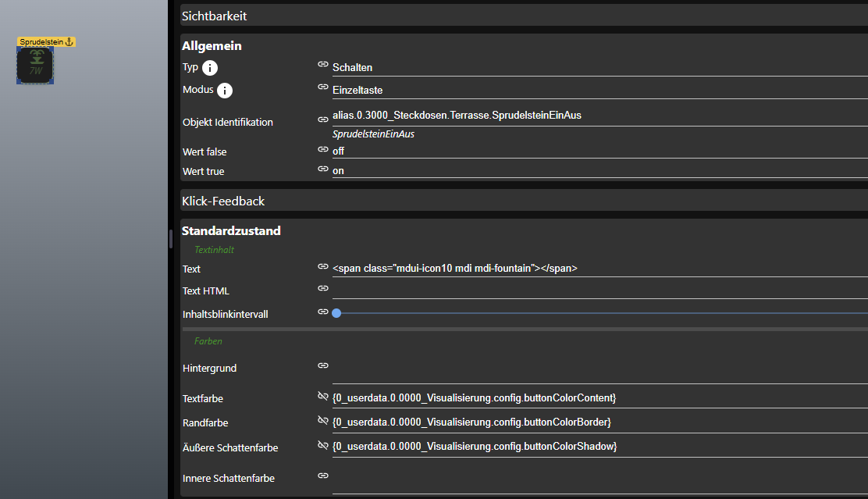
Task: Click the link icon beside Hintergrund
Action: (323, 365)
